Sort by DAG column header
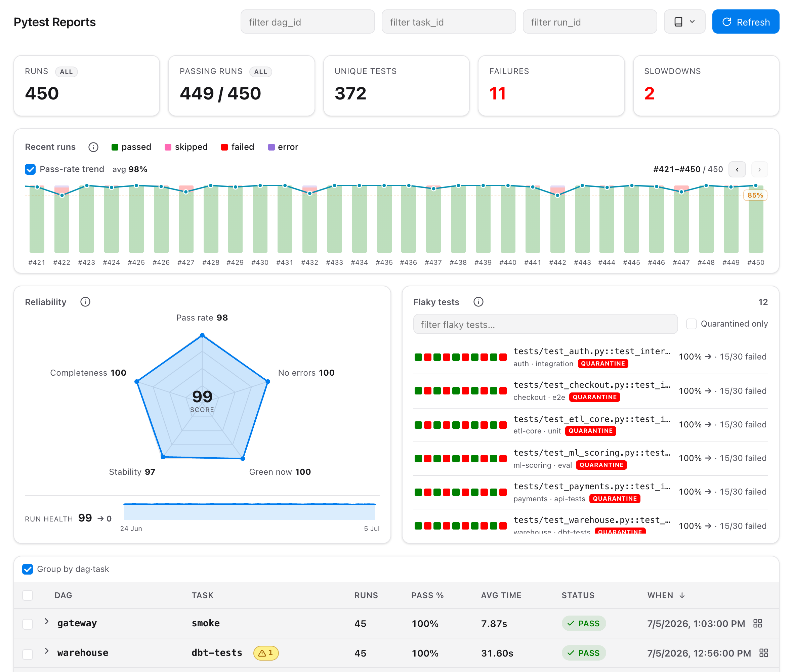The image size is (793, 672). coord(63,595)
